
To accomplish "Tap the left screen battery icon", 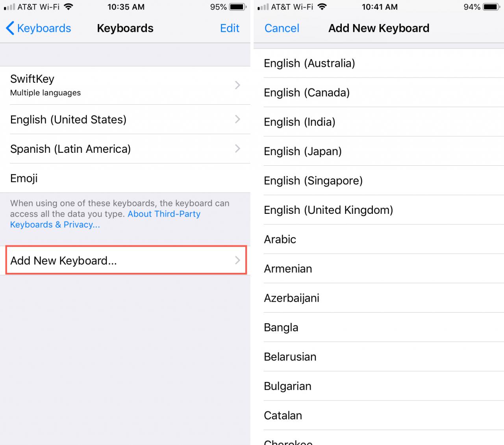I will tap(237, 7).
